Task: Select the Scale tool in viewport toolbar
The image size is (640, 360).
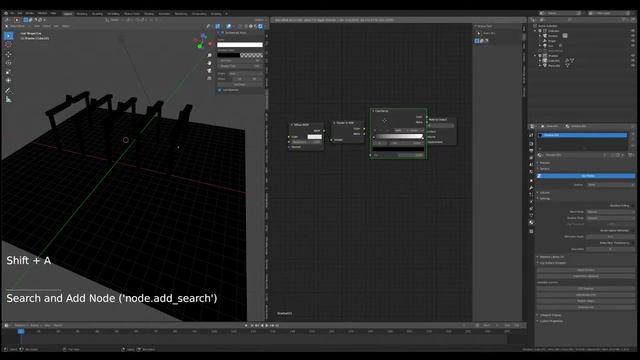Action: (x=9, y=72)
